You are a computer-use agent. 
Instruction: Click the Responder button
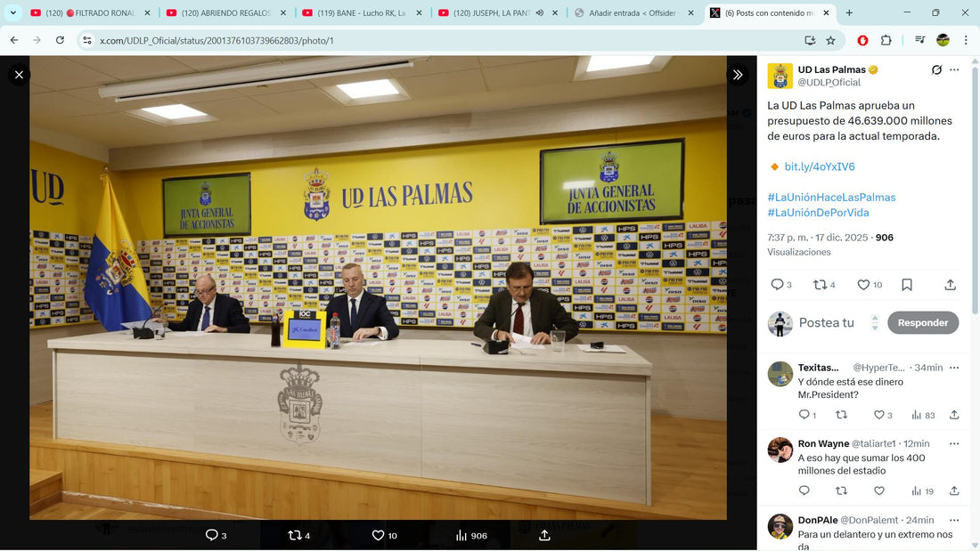point(922,323)
